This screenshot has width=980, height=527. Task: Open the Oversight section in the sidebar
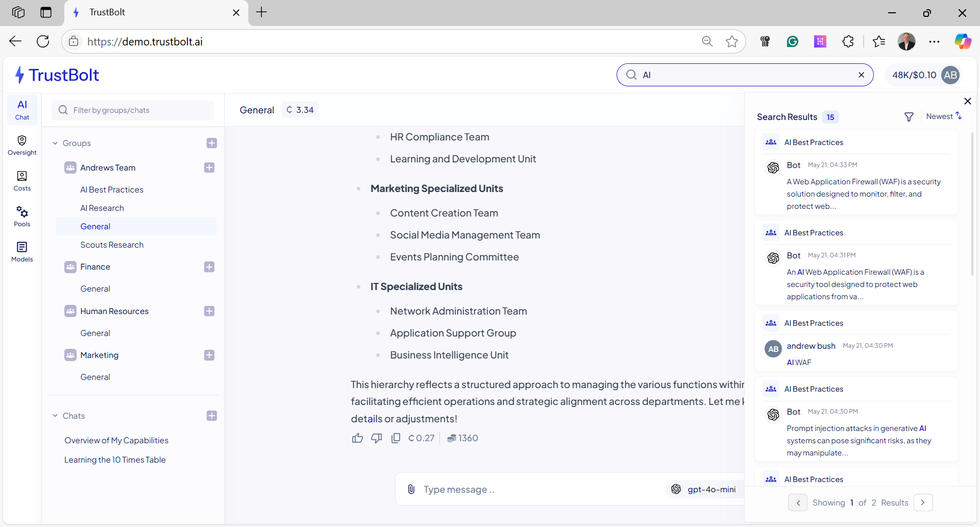22,145
